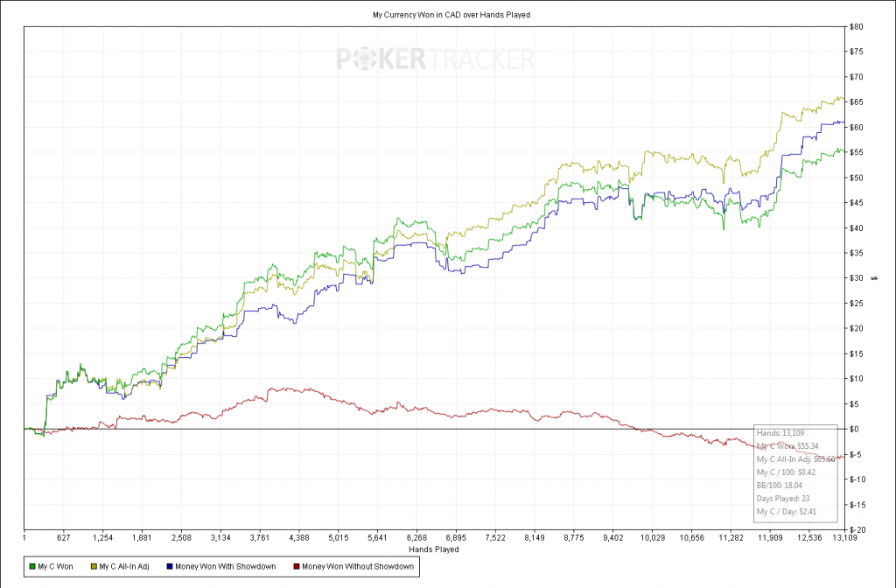Screen dimensions: 896x588
Task: Click the $-20 tick on the y-axis
Action: pyautogui.click(x=857, y=529)
